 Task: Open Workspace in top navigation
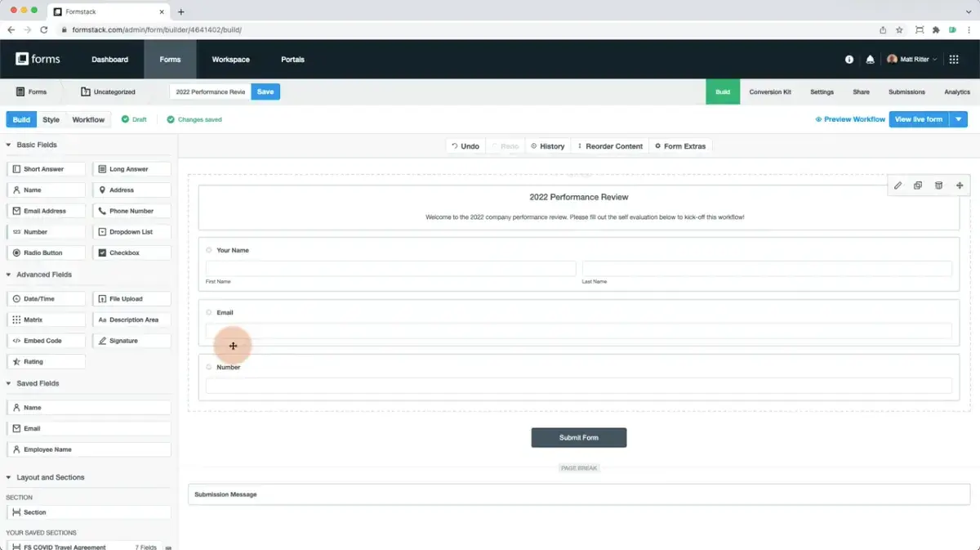coord(231,60)
